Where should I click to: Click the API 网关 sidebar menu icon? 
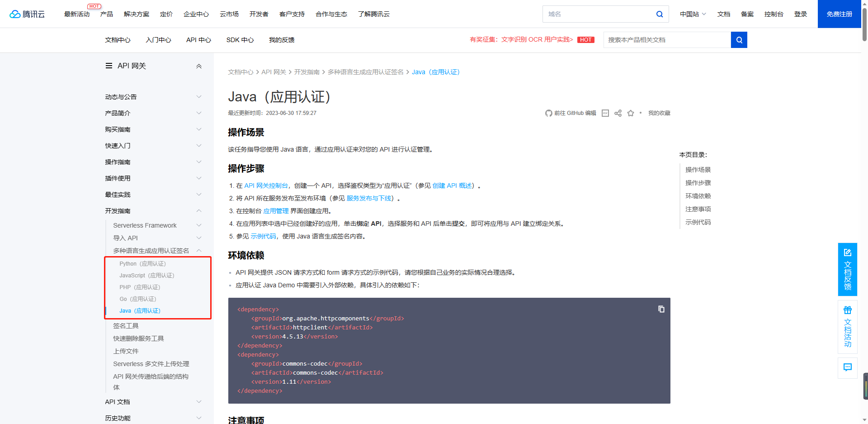tap(109, 66)
